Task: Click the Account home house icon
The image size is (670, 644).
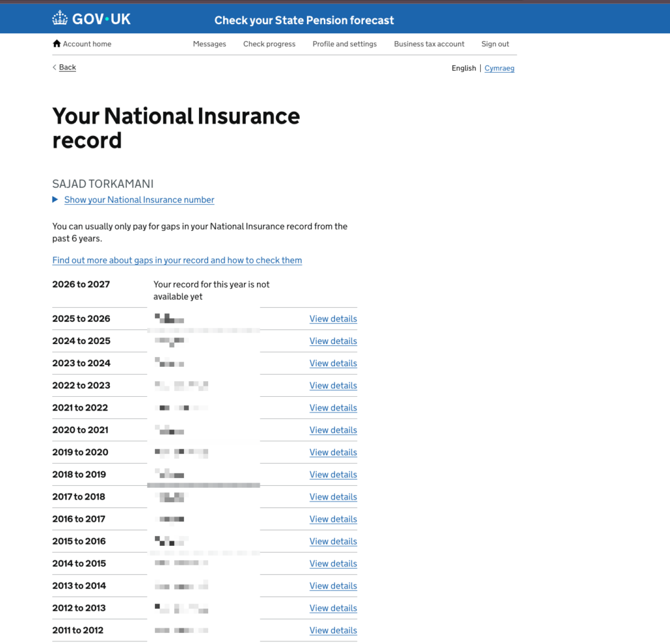Action: (x=56, y=44)
